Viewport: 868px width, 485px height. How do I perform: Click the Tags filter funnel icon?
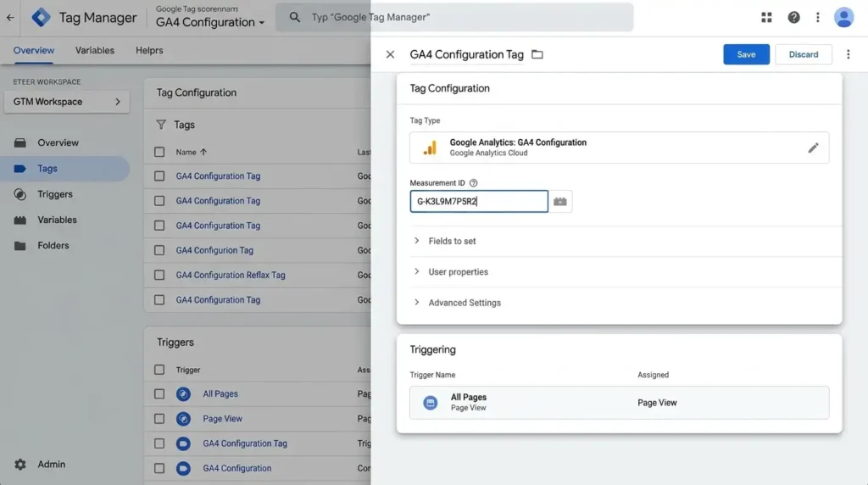coord(161,125)
